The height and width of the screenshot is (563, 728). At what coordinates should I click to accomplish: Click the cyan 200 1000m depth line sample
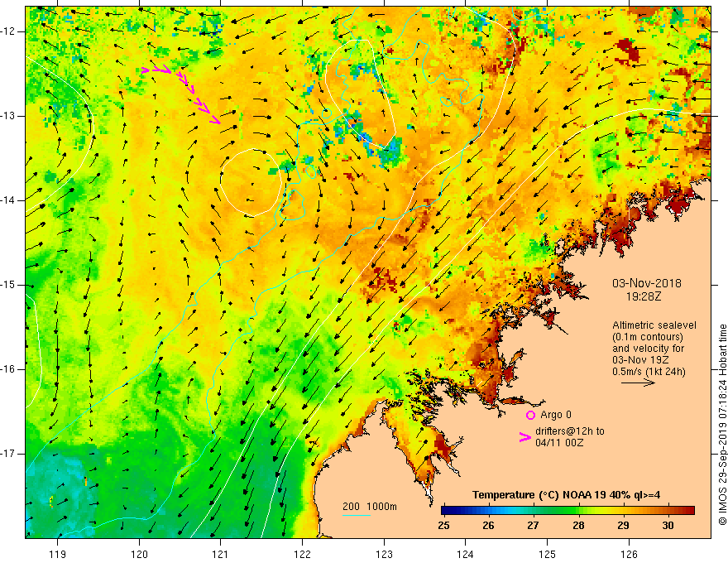pos(356,515)
